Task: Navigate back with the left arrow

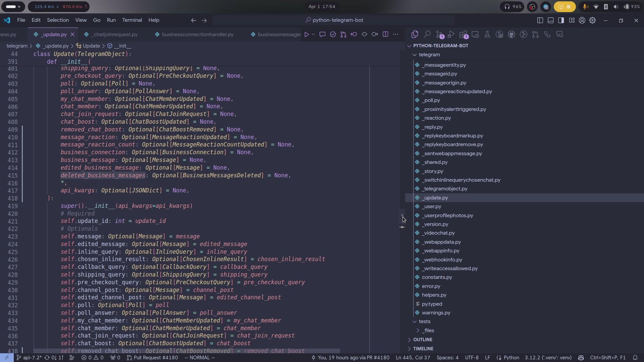Action: pyautogui.click(x=194, y=20)
